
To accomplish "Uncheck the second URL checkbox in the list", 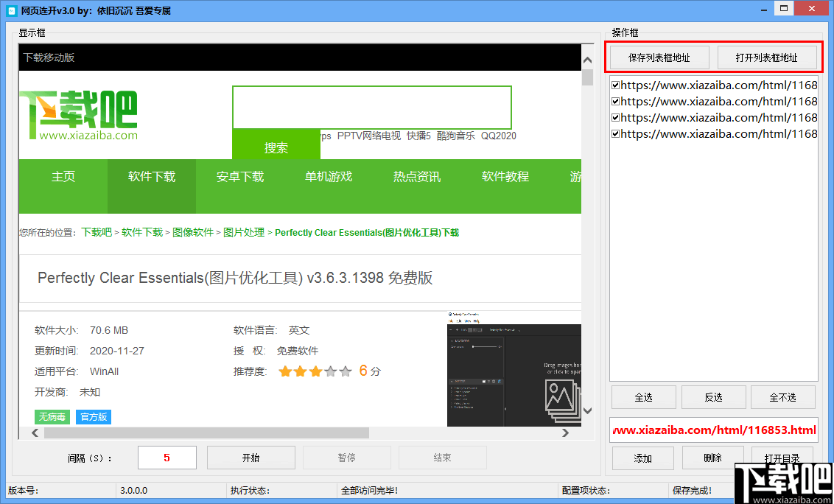I will coord(615,101).
